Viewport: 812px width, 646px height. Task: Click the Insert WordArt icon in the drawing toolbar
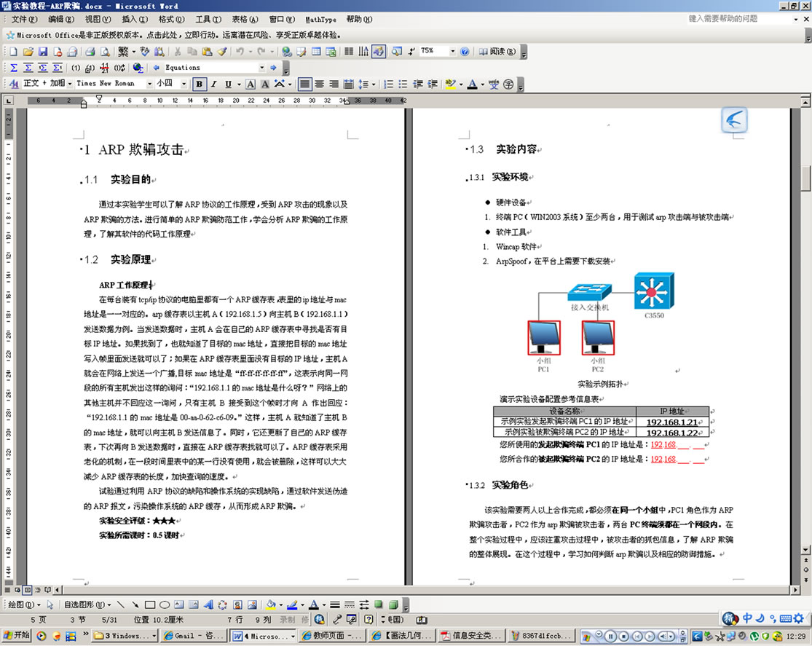(x=208, y=604)
